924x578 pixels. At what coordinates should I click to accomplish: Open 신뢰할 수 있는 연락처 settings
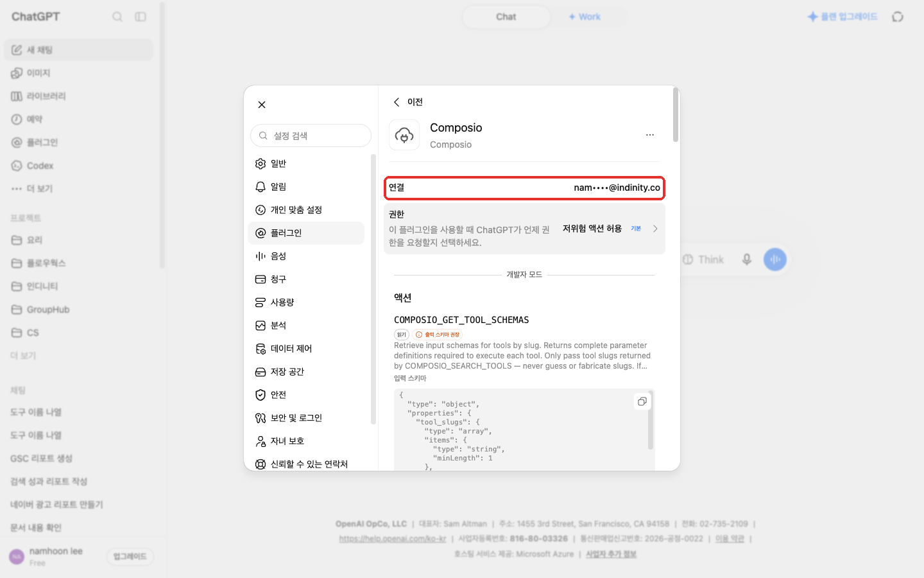coord(306,464)
